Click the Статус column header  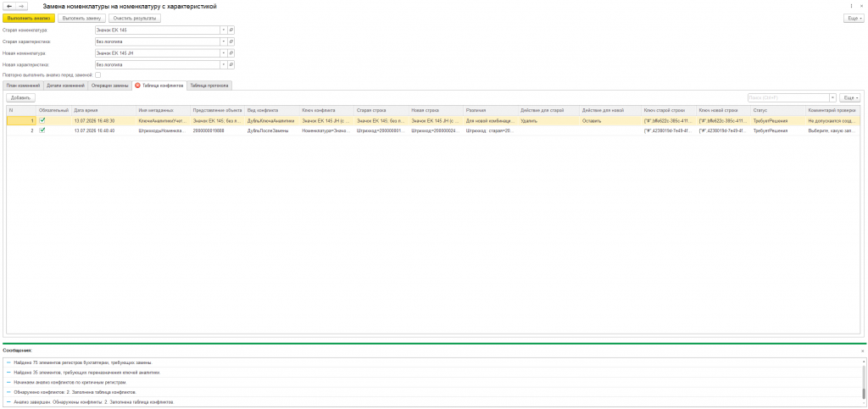[x=778, y=110]
